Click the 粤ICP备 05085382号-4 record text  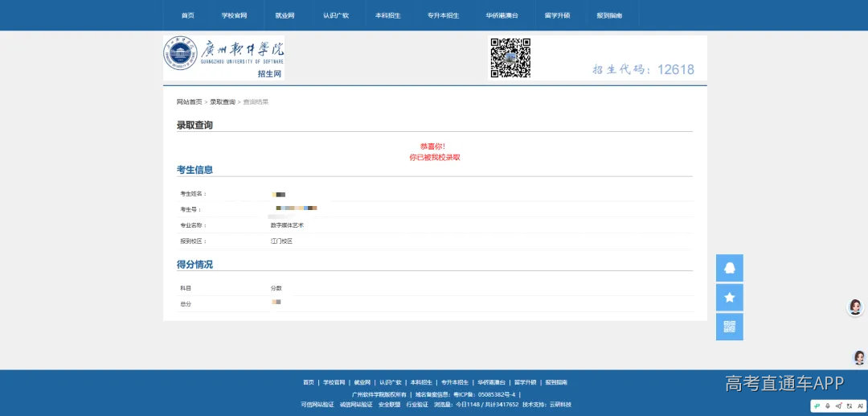tap(485, 394)
